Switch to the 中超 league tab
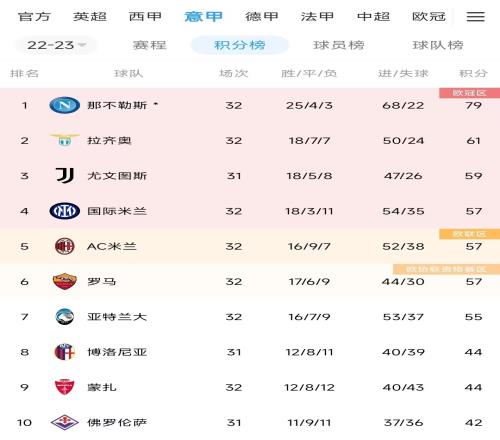500x440 pixels. coord(373,16)
